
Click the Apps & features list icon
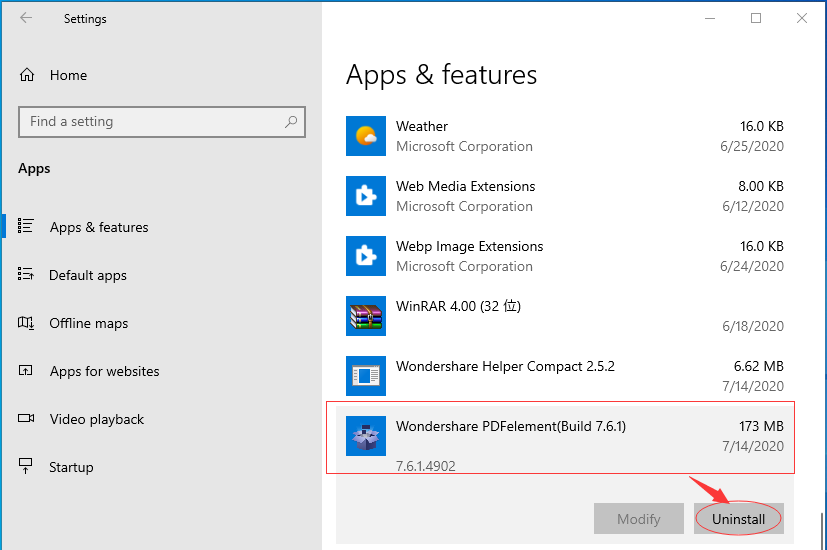click(x=26, y=226)
